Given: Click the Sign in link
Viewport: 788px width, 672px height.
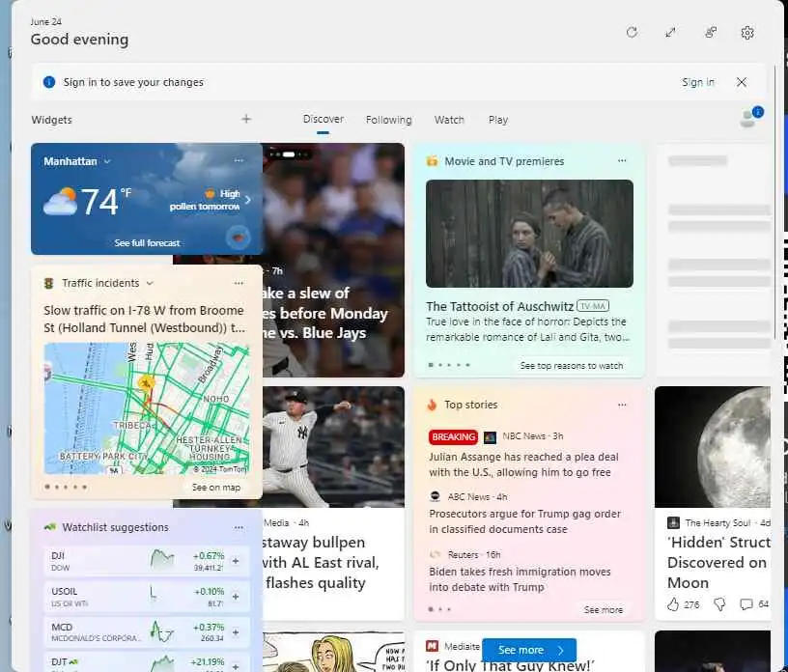Looking at the screenshot, I should (697, 82).
